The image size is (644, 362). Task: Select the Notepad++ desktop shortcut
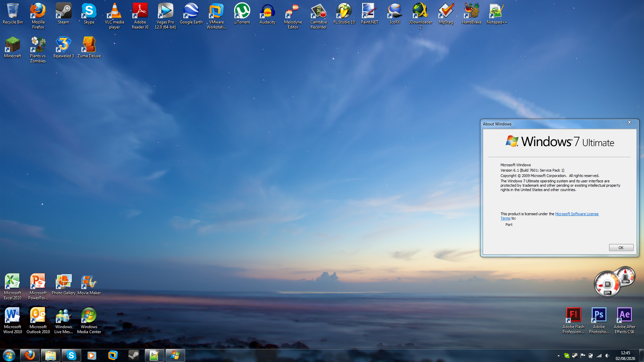coord(497,14)
